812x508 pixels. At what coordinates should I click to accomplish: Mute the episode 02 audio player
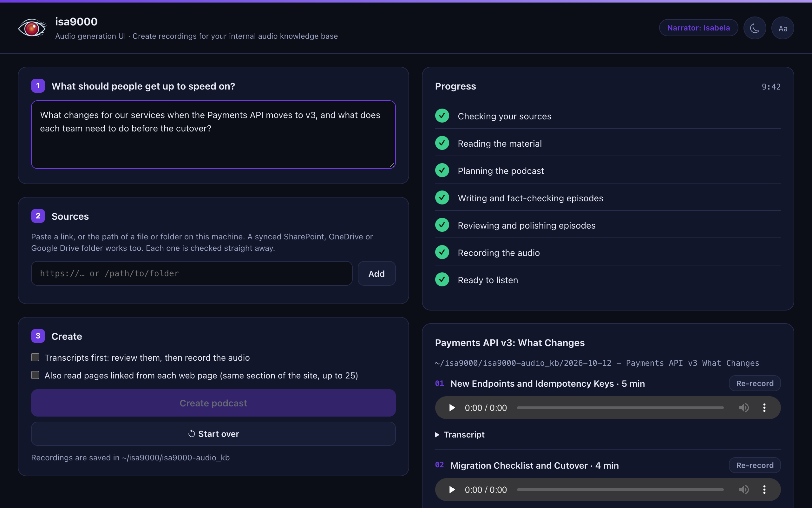click(743, 490)
